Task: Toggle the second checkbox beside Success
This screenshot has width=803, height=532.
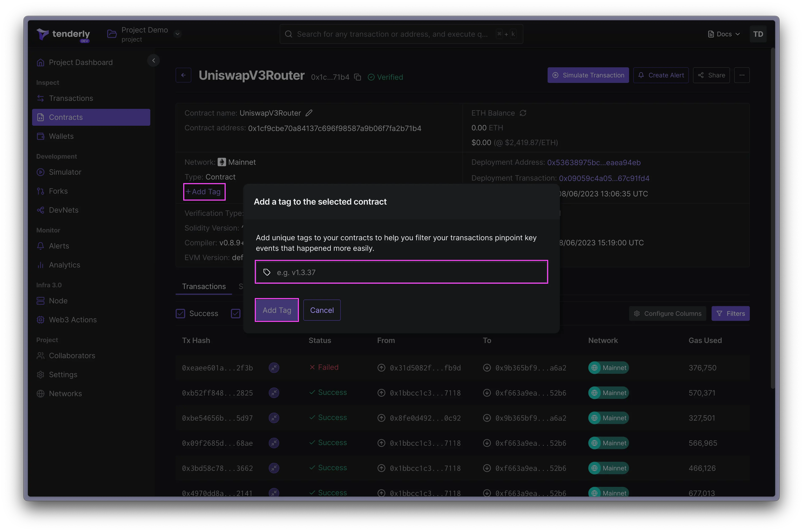Action: (236, 313)
